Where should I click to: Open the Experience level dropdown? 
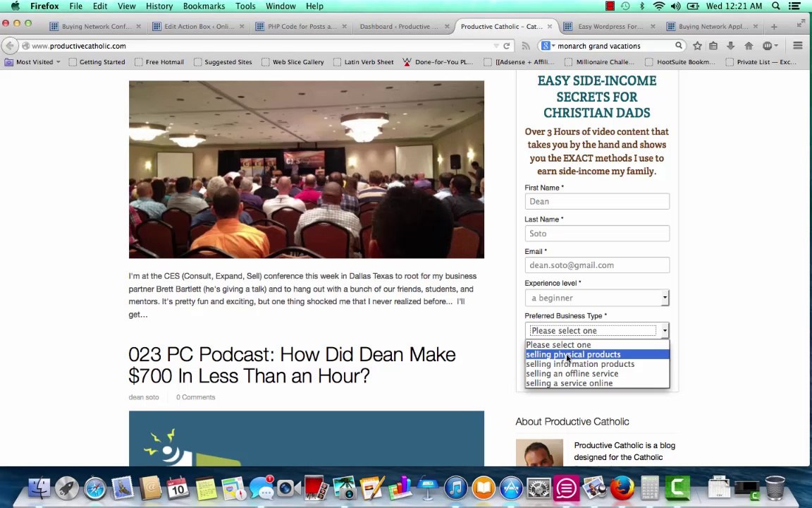(x=596, y=298)
